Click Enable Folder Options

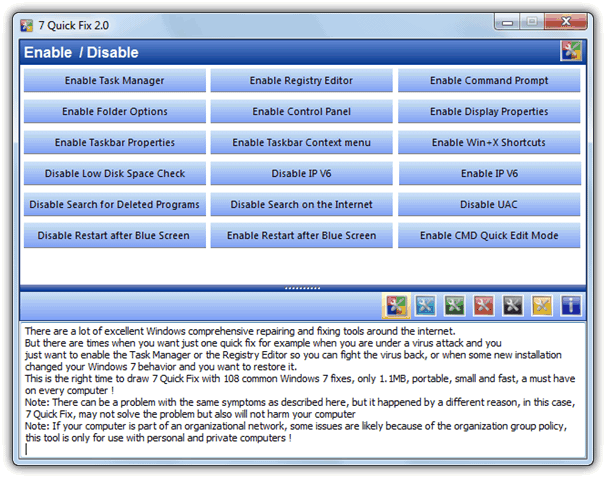pos(115,111)
